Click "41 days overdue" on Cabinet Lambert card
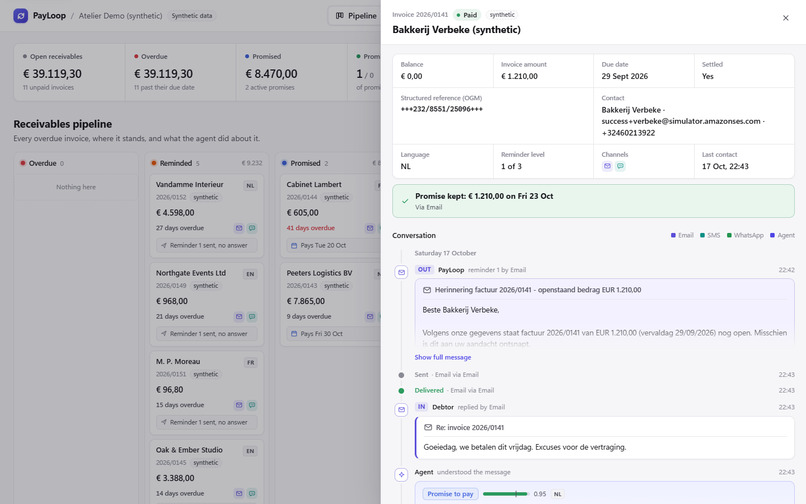Screen dimensions: 806x504 pyautogui.click(x=310, y=228)
